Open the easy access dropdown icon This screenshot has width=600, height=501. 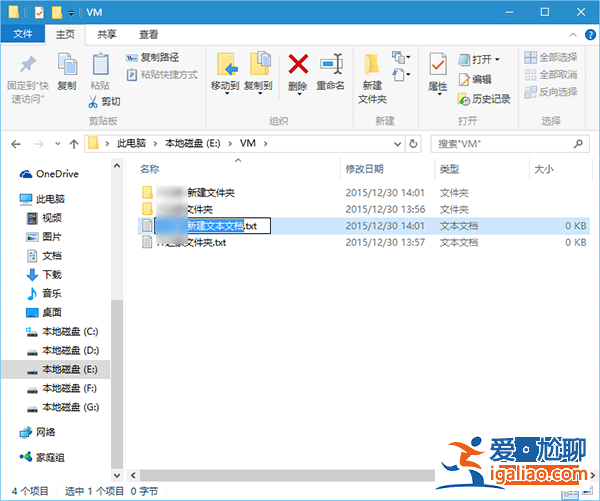tap(401, 74)
